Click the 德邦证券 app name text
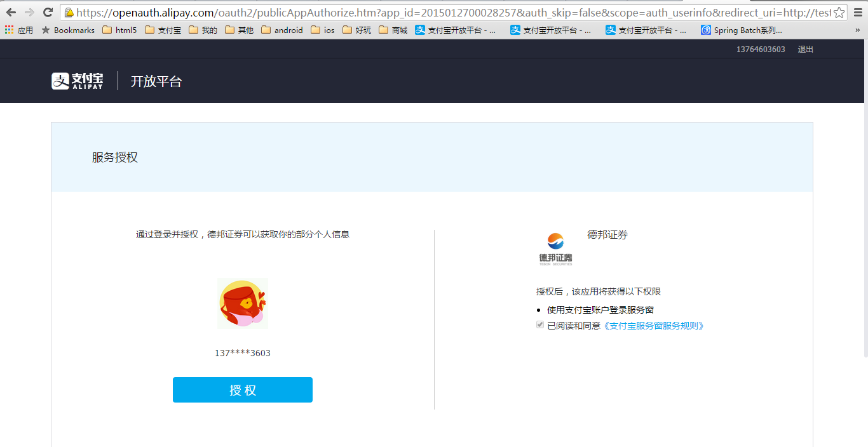Screen dimensions: 868x447 coord(607,235)
